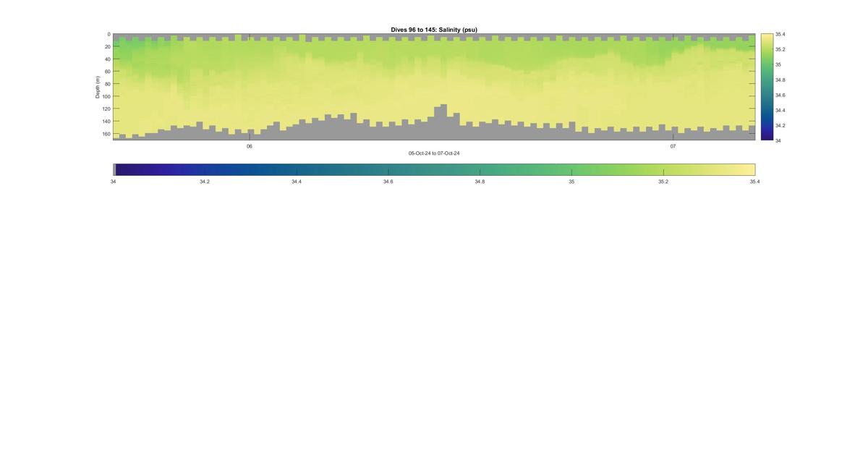Screen dimensions: 868x450
Task: Click depth axis tick label '40'
Action: 107,59
